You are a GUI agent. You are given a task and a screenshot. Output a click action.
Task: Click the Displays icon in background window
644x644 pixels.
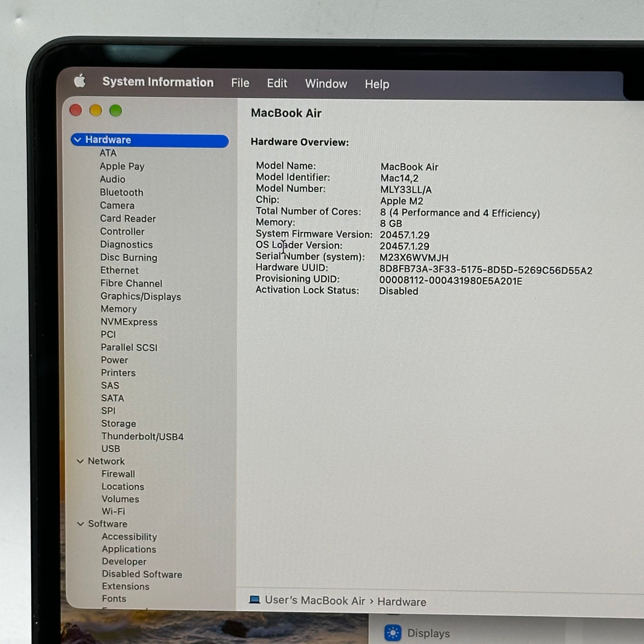[393, 633]
